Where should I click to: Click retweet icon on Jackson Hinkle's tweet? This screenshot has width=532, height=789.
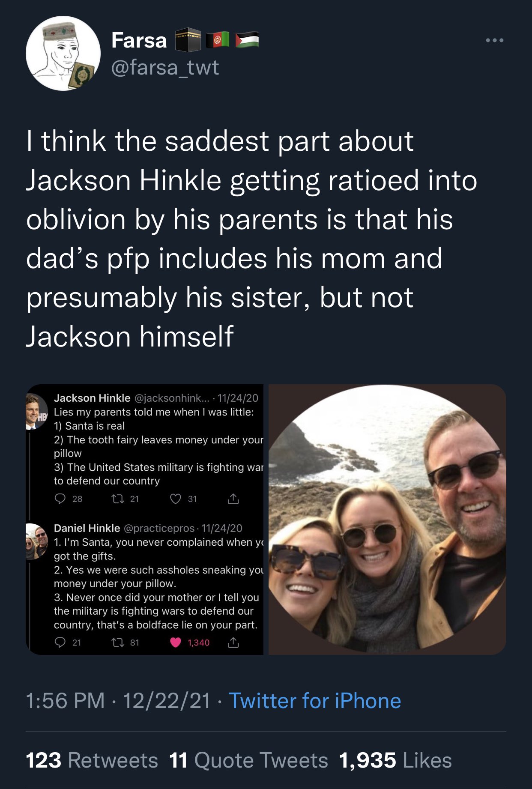pyautogui.click(x=117, y=499)
